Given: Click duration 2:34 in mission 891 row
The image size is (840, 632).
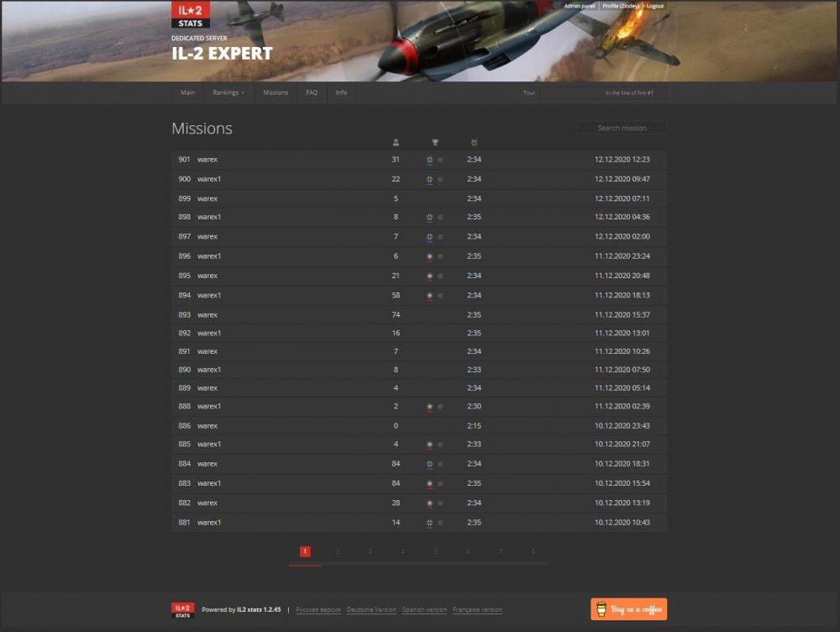Looking at the screenshot, I should 474,351.
